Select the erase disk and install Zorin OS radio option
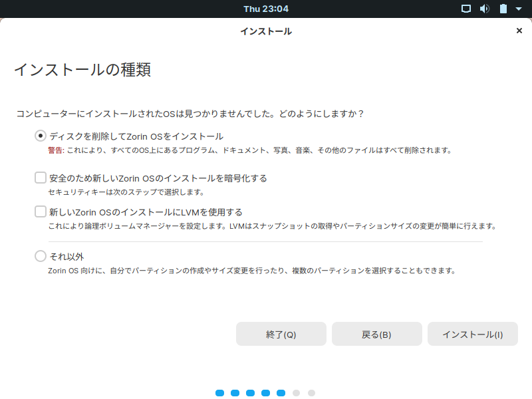Image resolution: width=532 pixels, height=399 pixels. (41, 136)
